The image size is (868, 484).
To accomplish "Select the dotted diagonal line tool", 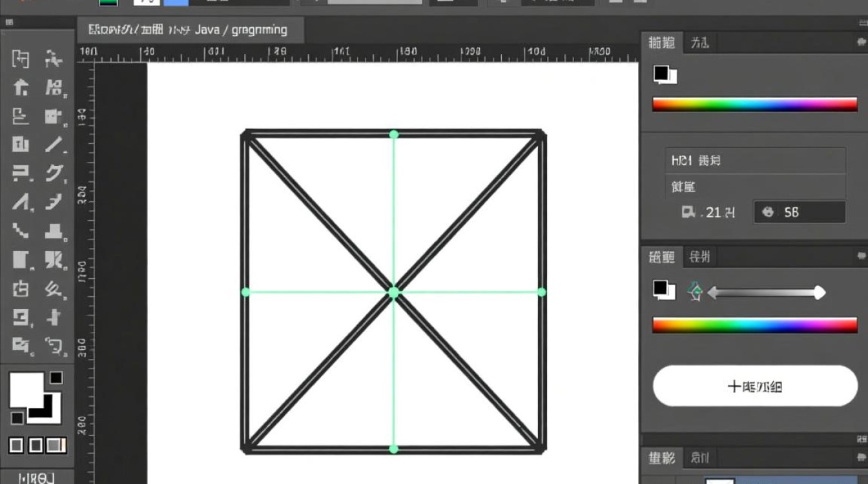I will pyautogui.click(x=21, y=231).
